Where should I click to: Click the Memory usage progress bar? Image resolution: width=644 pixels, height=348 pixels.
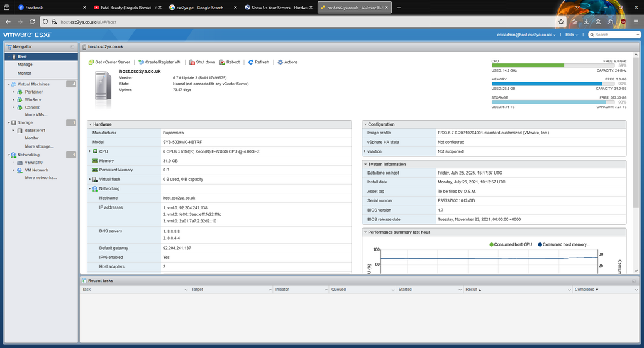pyautogui.click(x=553, y=84)
